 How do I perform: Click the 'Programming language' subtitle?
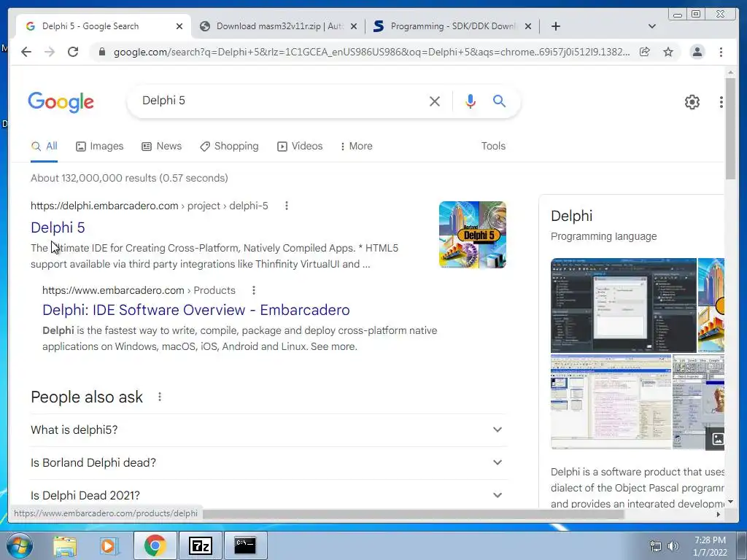(x=603, y=236)
